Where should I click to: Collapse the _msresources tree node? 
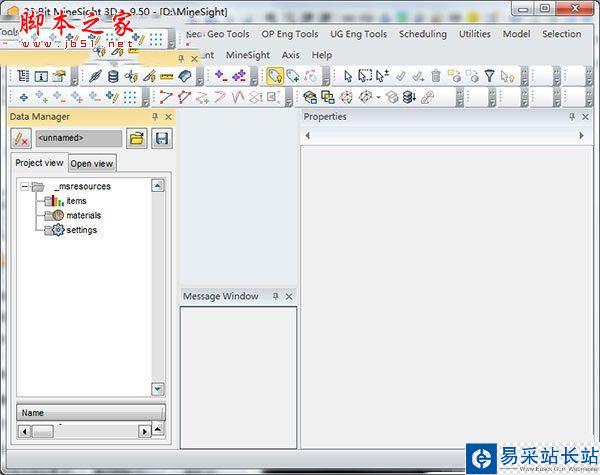[25, 186]
